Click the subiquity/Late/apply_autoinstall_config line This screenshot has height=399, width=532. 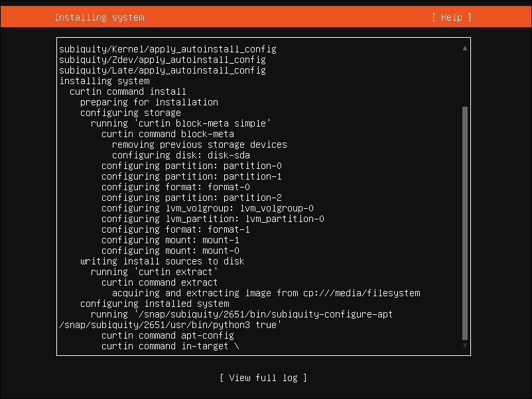click(162, 70)
